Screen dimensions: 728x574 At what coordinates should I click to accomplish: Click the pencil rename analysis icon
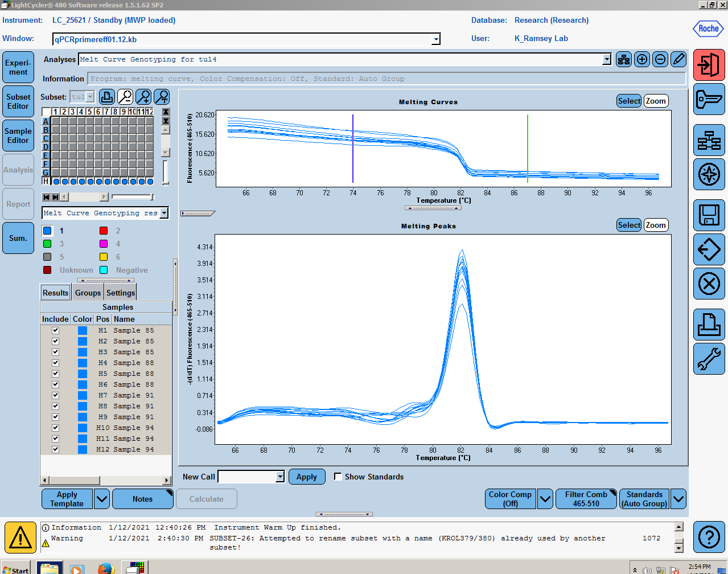click(x=678, y=59)
